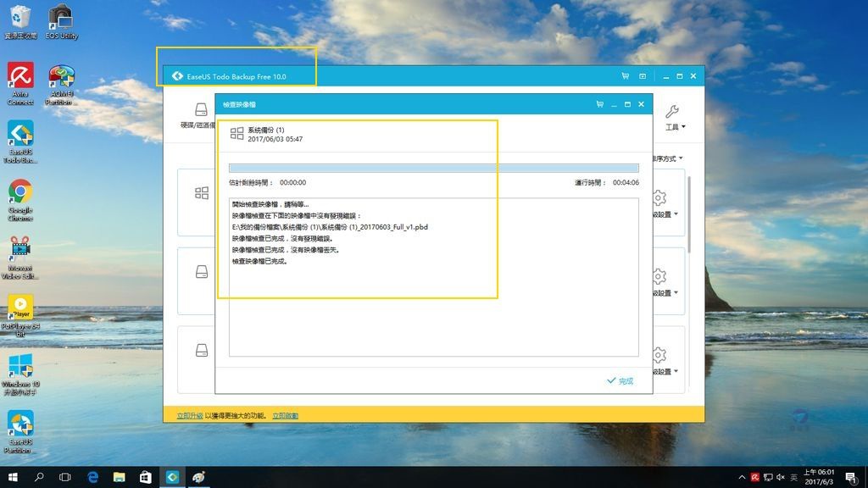The width and height of the screenshot is (868, 488).
Task: Launch Microsoft Edge from the taskbar
Action: [92, 477]
